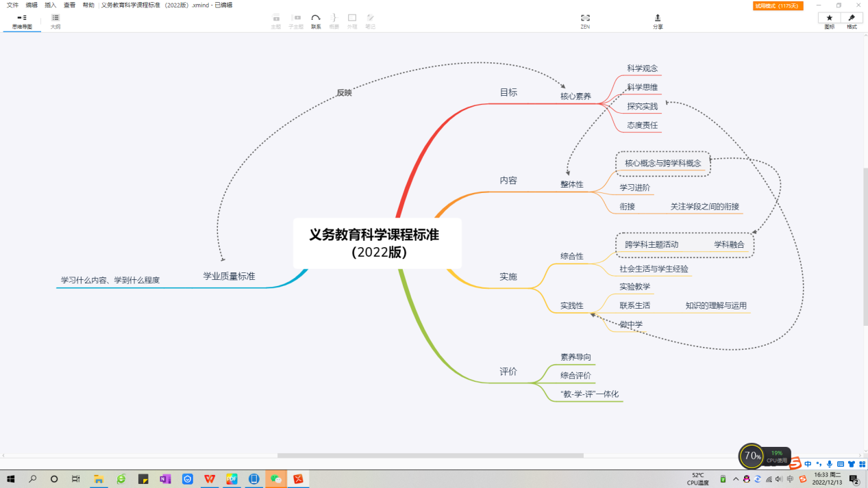Screen dimensions: 868x488
Task: Select the 综合性 subtopic
Action: coord(572,256)
